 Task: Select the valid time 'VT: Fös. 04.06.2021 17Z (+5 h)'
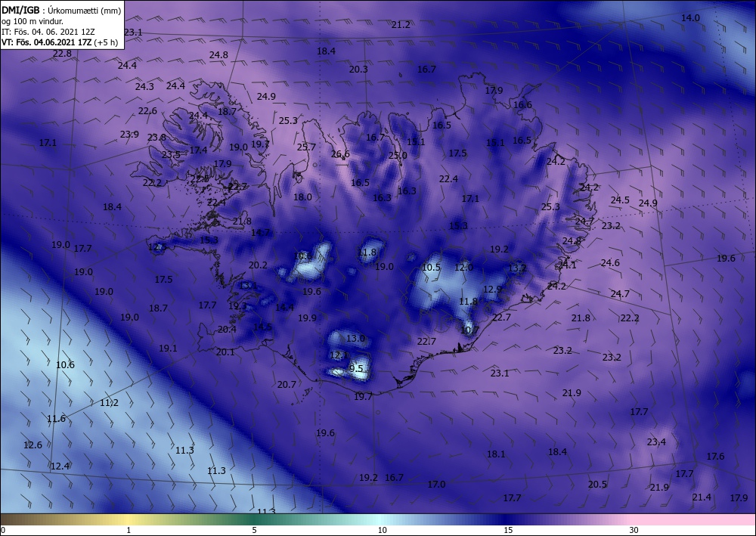(60, 42)
